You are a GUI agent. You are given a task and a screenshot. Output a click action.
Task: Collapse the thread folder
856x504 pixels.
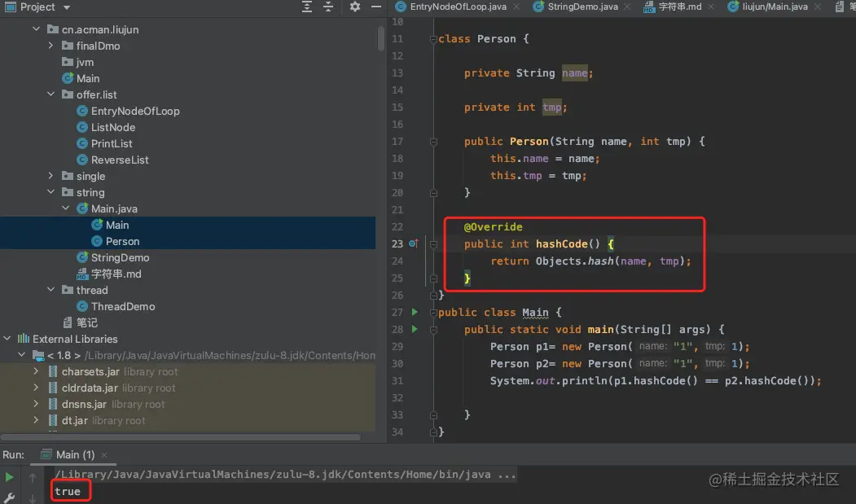coord(50,289)
